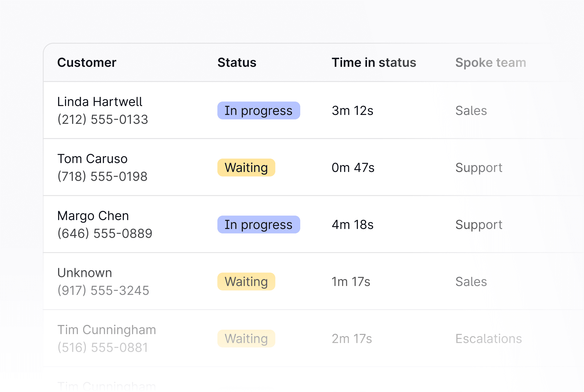Click Linda Hartwell's In progress badge
584x392 pixels.
258,110
